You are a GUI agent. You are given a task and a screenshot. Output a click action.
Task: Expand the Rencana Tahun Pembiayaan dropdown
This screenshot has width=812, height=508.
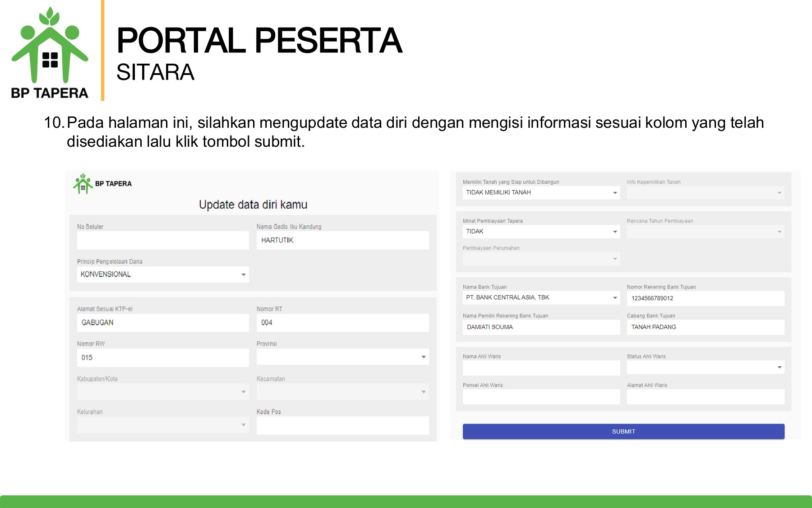pyautogui.click(x=779, y=232)
